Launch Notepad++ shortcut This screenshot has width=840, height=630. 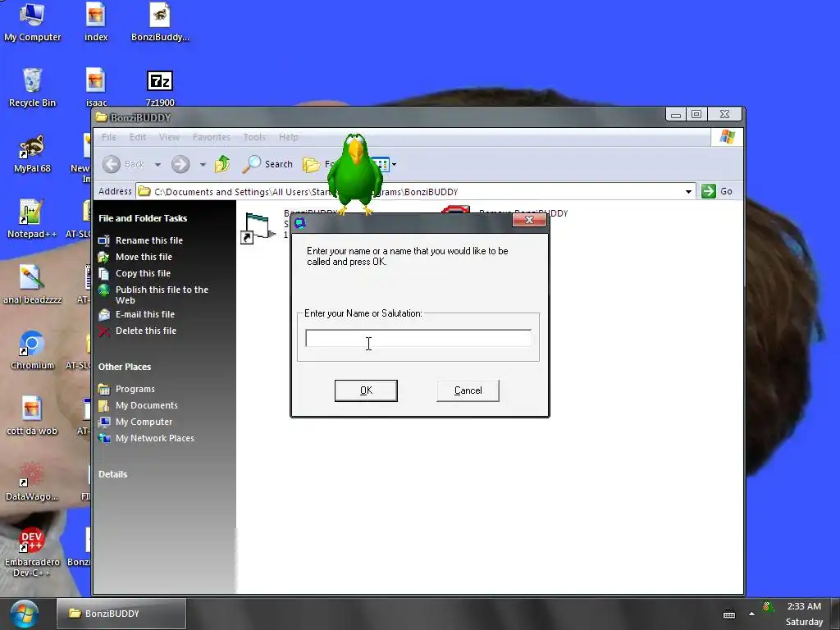click(x=31, y=218)
